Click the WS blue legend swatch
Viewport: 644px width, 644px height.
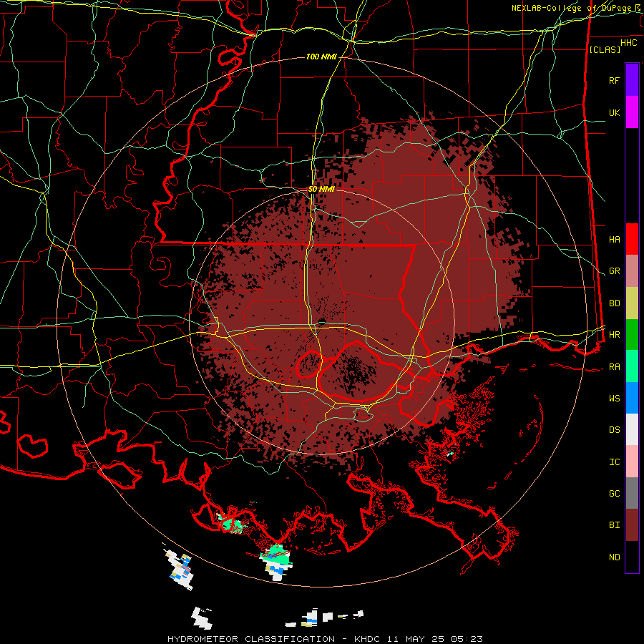pos(632,398)
